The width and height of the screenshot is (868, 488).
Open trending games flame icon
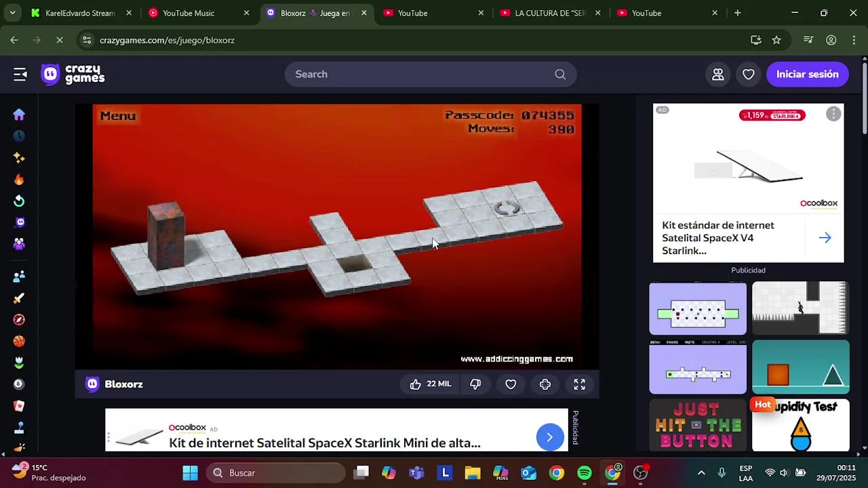click(19, 180)
